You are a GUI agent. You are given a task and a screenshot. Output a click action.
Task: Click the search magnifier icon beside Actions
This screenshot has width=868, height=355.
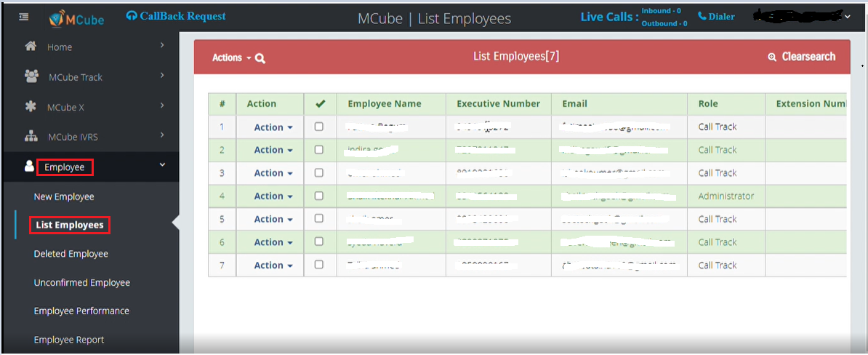click(x=260, y=58)
